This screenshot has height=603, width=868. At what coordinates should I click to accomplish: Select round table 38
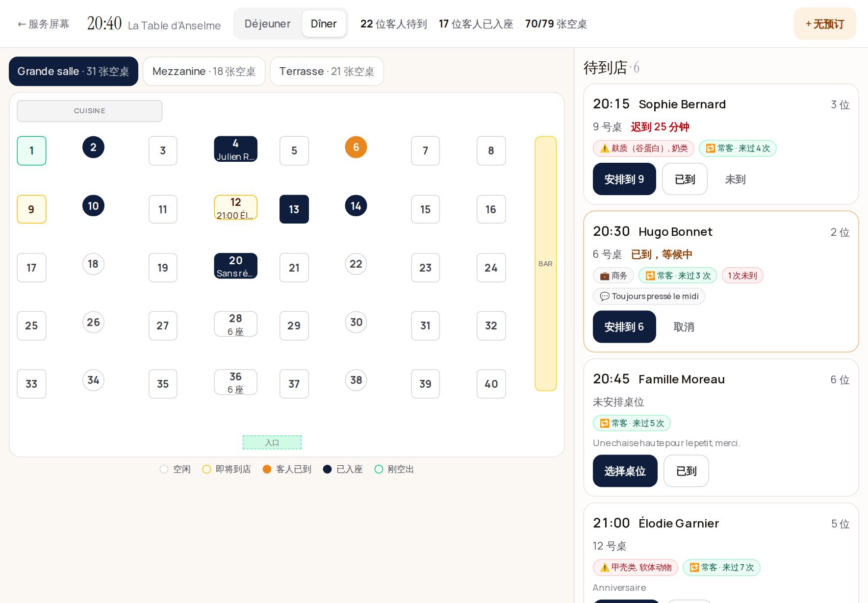click(x=356, y=380)
